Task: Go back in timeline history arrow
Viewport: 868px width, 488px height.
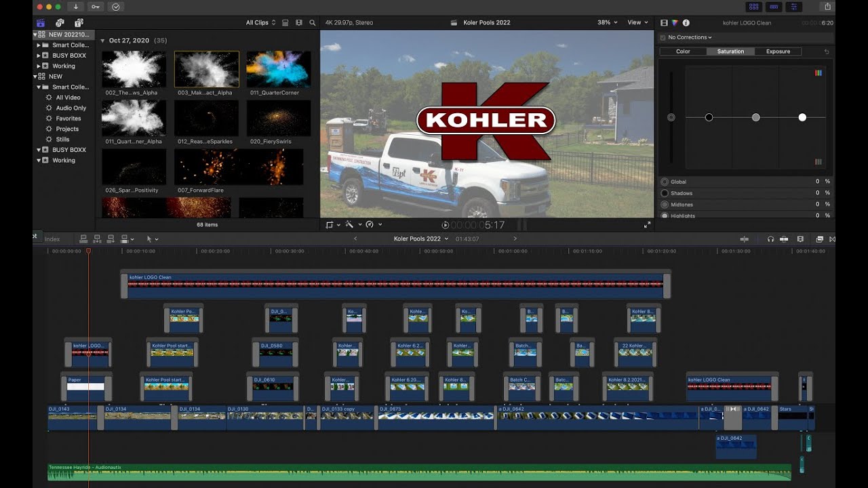Action: 356,239
